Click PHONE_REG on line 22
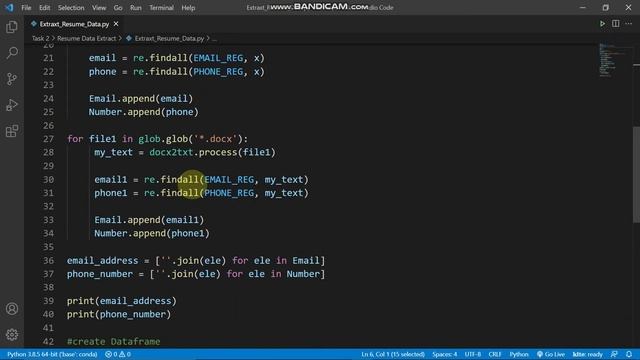 [x=218, y=71]
